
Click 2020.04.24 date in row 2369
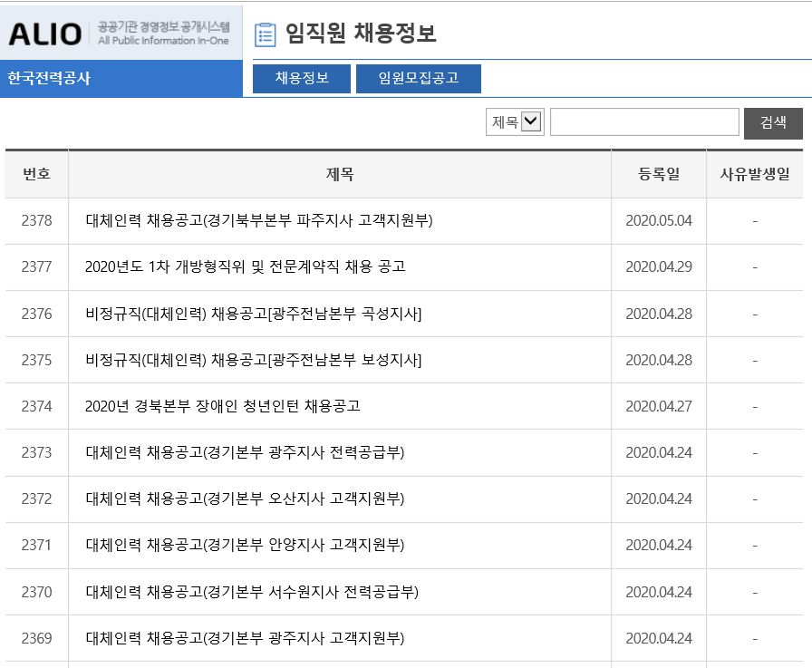[x=659, y=638]
